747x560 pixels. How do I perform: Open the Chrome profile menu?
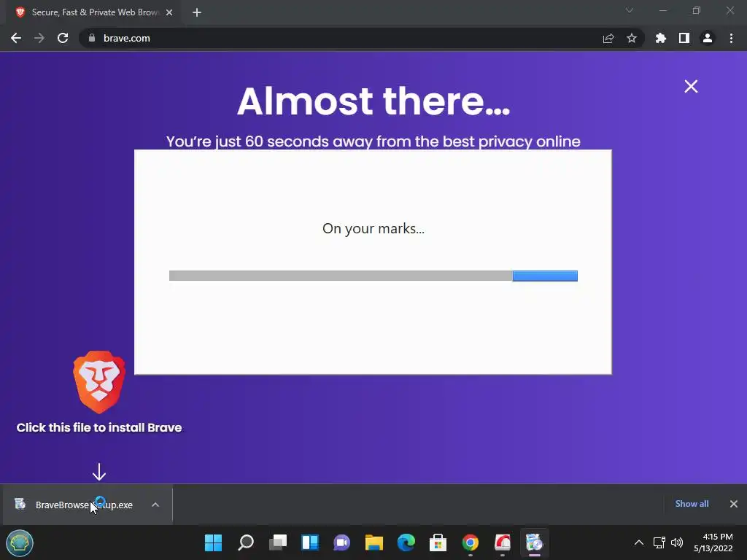coord(708,38)
